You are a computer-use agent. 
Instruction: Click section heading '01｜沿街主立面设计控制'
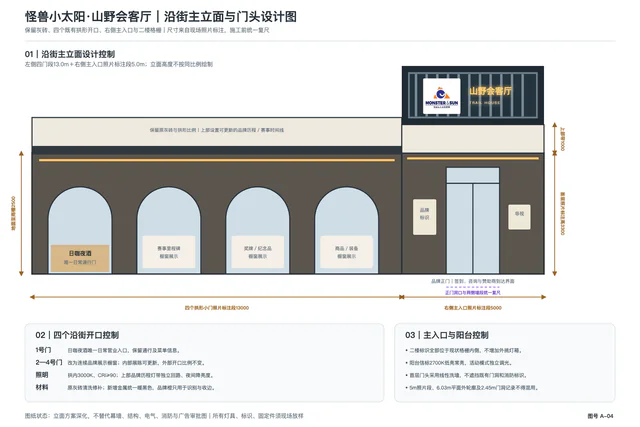point(70,54)
